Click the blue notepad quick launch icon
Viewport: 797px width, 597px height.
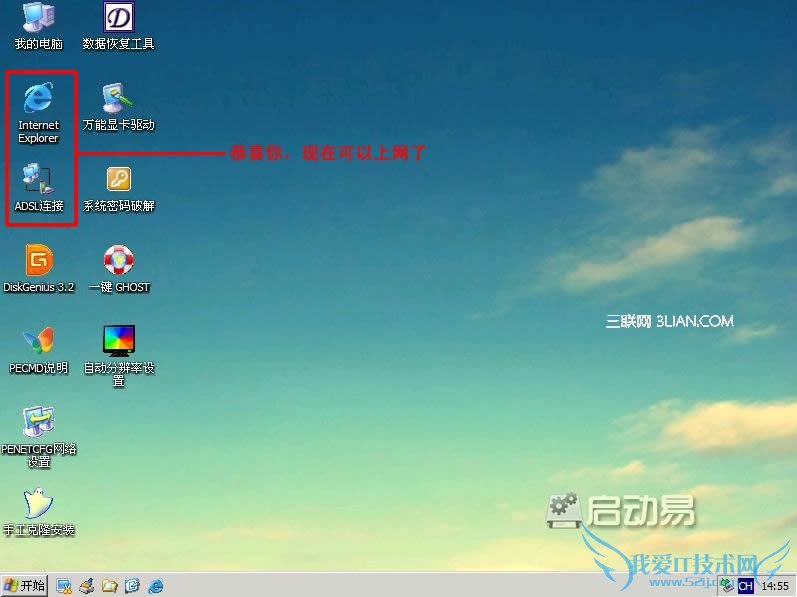[132, 586]
